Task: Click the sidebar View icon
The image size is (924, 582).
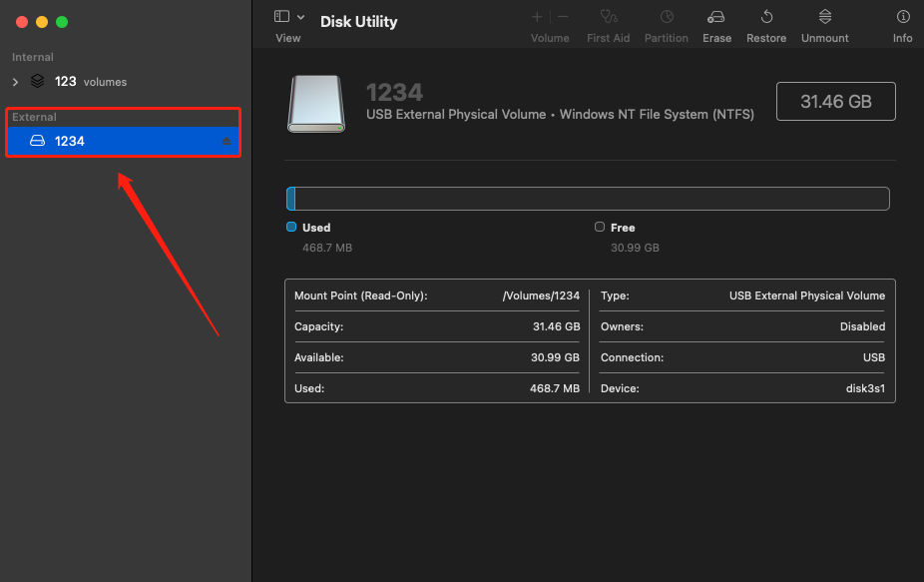Action: click(281, 17)
